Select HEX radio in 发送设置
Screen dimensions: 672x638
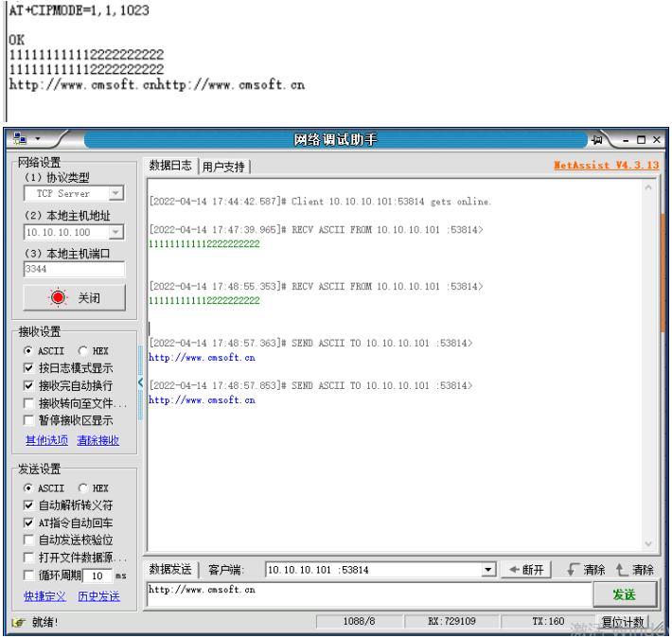point(83,487)
